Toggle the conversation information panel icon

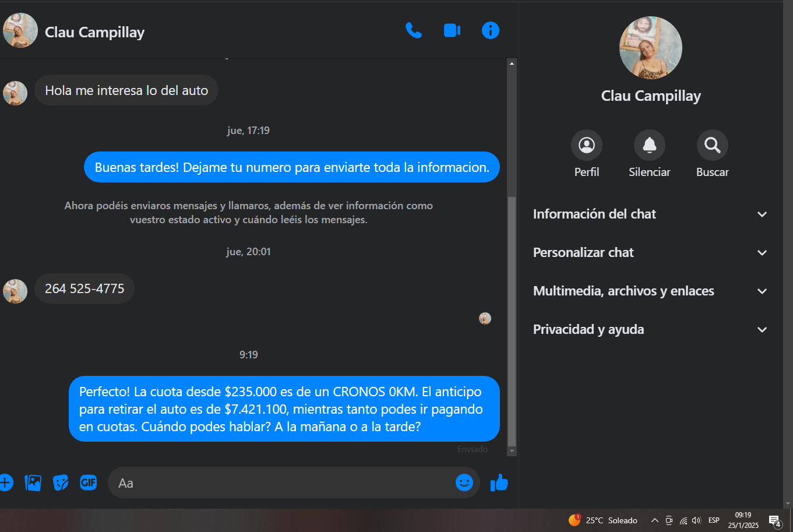(x=491, y=30)
